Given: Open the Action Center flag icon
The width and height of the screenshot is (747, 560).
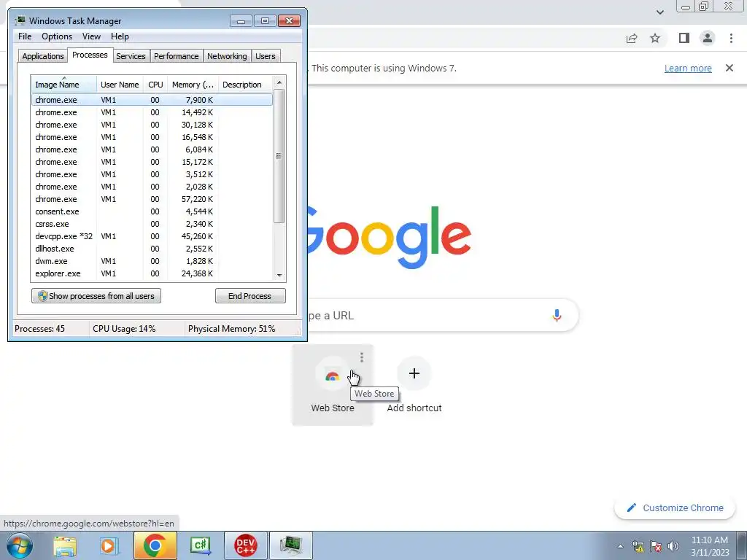Looking at the screenshot, I should tap(656, 546).
